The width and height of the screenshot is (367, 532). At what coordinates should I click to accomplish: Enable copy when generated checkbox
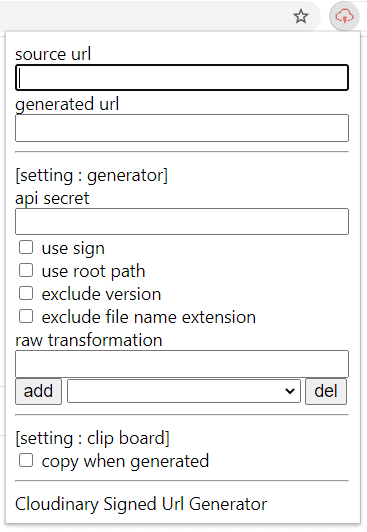(x=26, y=460)
